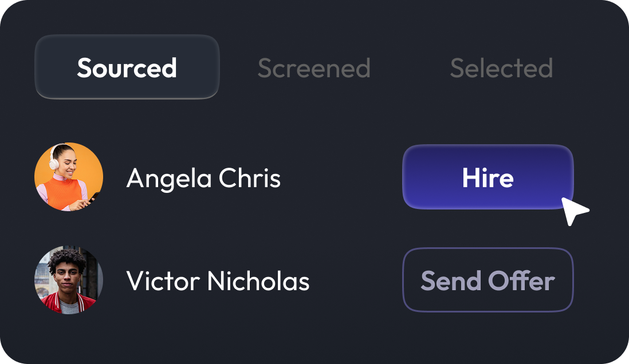This screenshot has height=364, width=629.
Task: Send Offer to Victor Nicholas
Action: click(488, 280)
